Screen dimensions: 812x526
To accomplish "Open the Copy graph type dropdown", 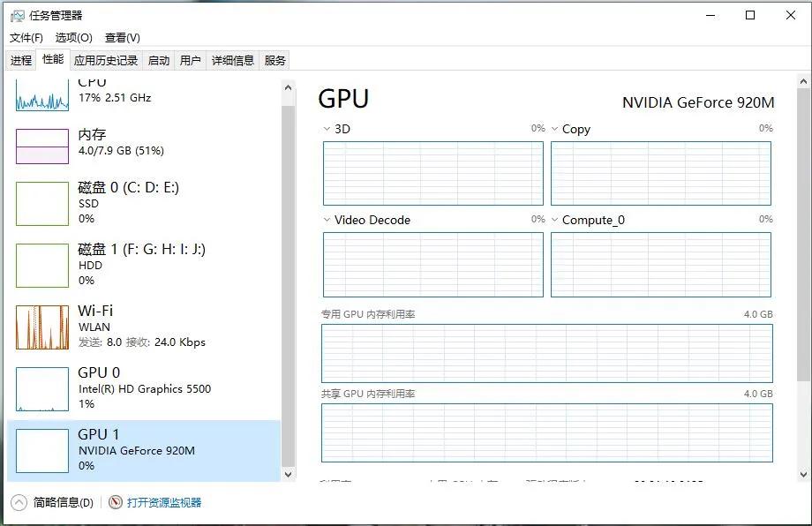I will click(x=554, y=129).
